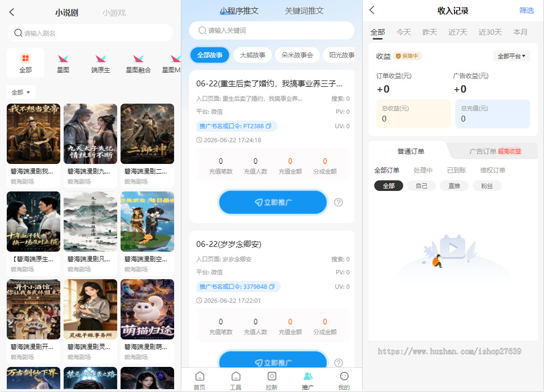Open the 开个小酒馆 drama poster
This screenshot has width=544, height=392.
point(33,309)
